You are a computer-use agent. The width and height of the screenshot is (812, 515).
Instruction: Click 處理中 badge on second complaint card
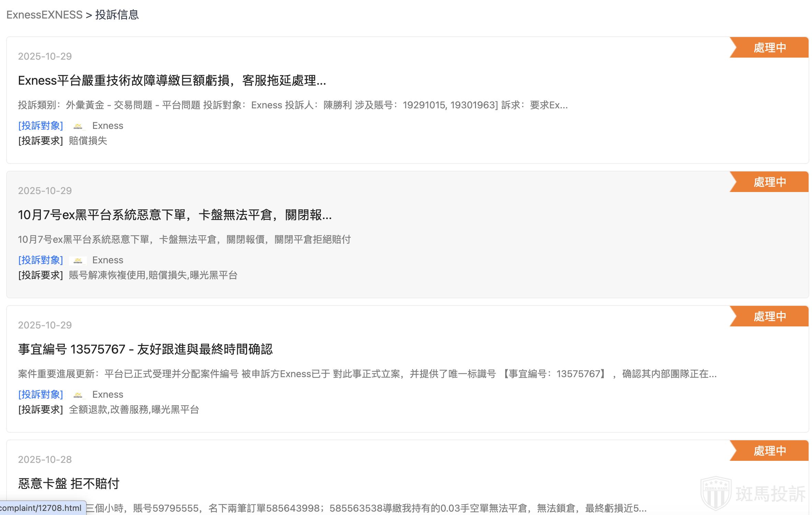tap(769, 182)
